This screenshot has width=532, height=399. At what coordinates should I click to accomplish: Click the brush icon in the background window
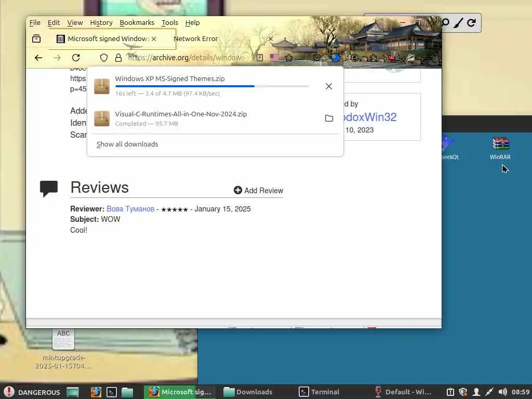point(458,23)
